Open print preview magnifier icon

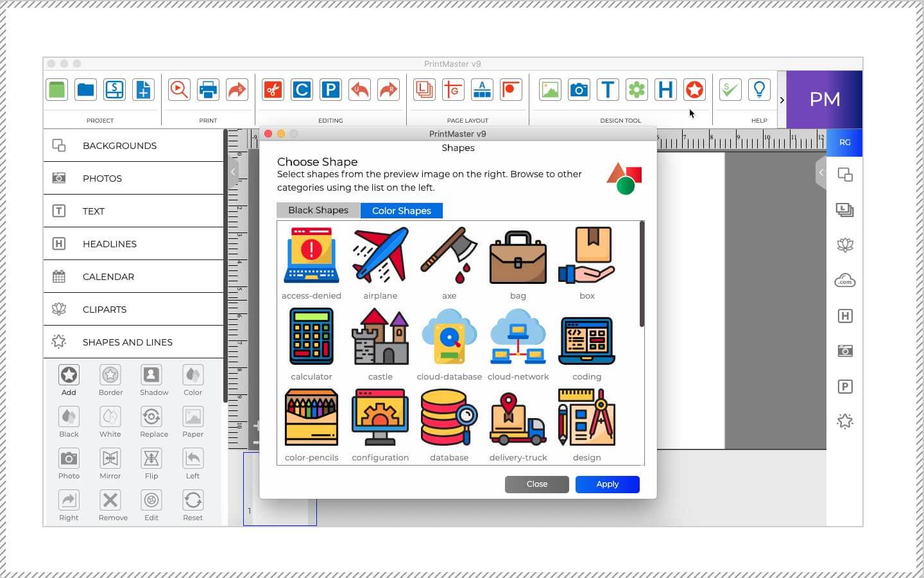click(179, 90)
